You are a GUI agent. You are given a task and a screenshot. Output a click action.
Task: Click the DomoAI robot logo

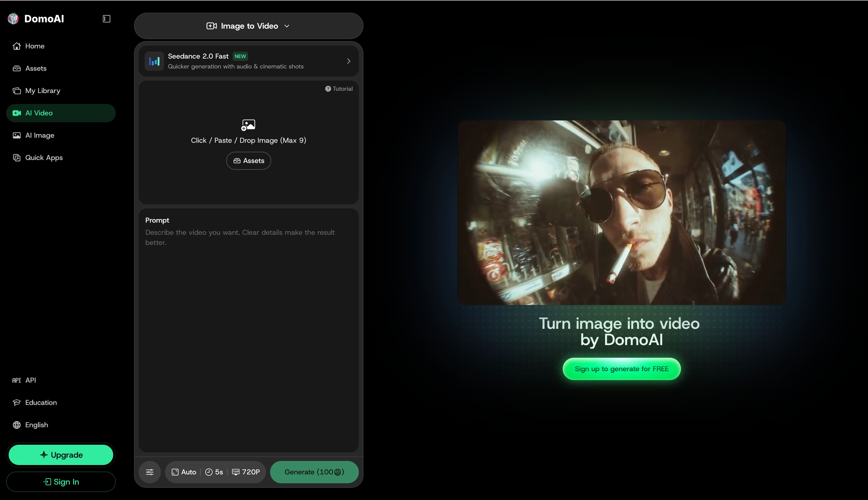click(x=13, y=19)
